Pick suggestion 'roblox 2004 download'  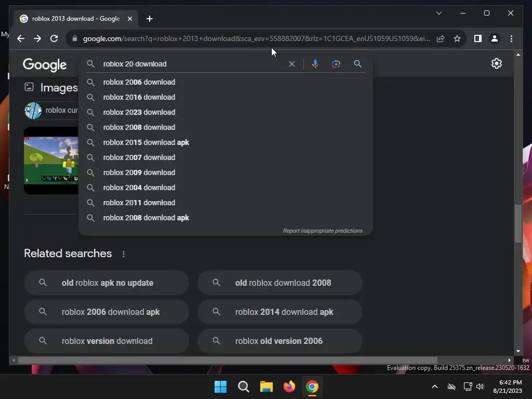(x=225, y=188)
